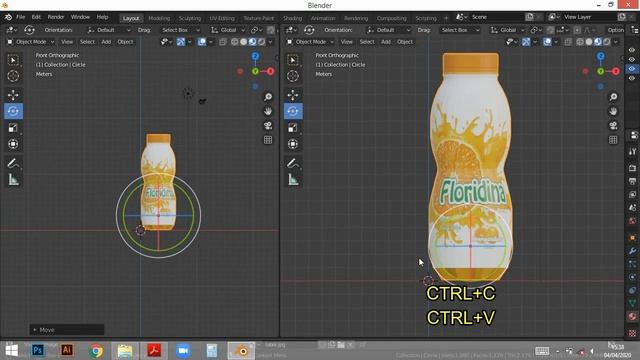Open Global transform orientation dropdown in left header
Image resolution: width=640 pixels, height=360 pixels.
click(228, 30)
